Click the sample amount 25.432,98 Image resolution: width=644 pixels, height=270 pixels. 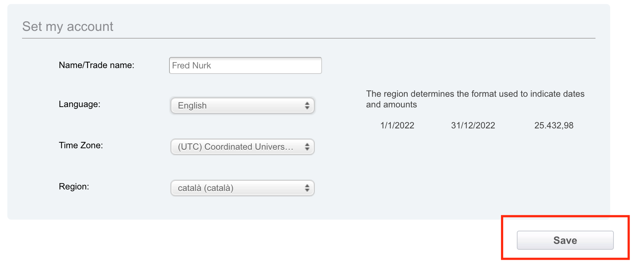click(x=554, y=125)
